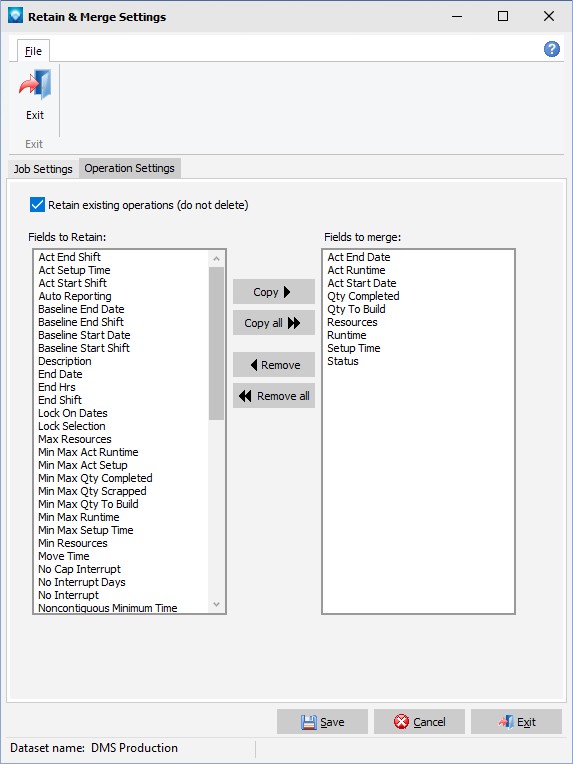The width and height of the screenshot is (573, 764).
Task: Click the Remove button
Action: [274, 365]
